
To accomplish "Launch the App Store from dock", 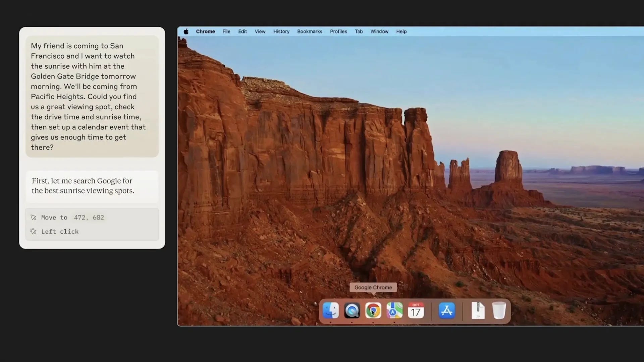I will [447, 311].
